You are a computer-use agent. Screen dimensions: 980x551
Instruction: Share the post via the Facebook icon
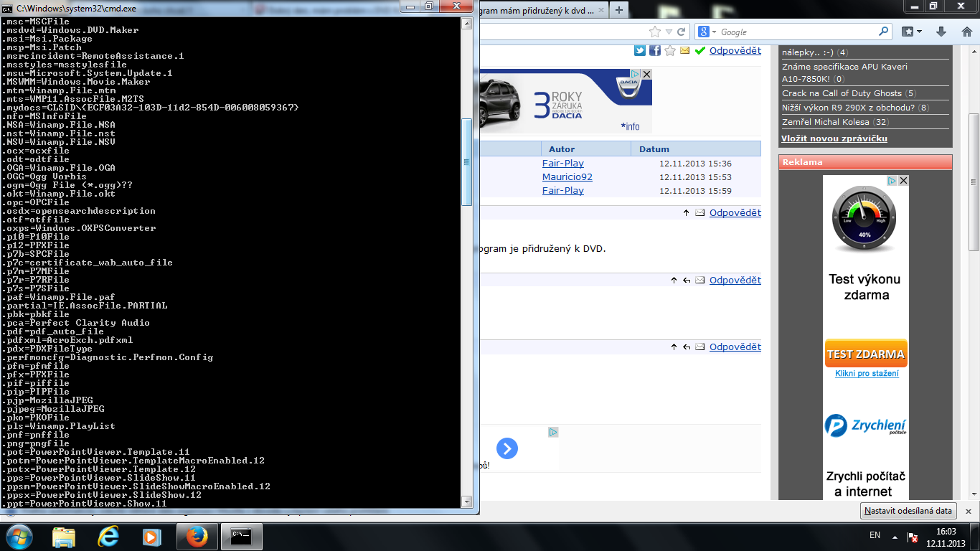[x=655, y=50]
